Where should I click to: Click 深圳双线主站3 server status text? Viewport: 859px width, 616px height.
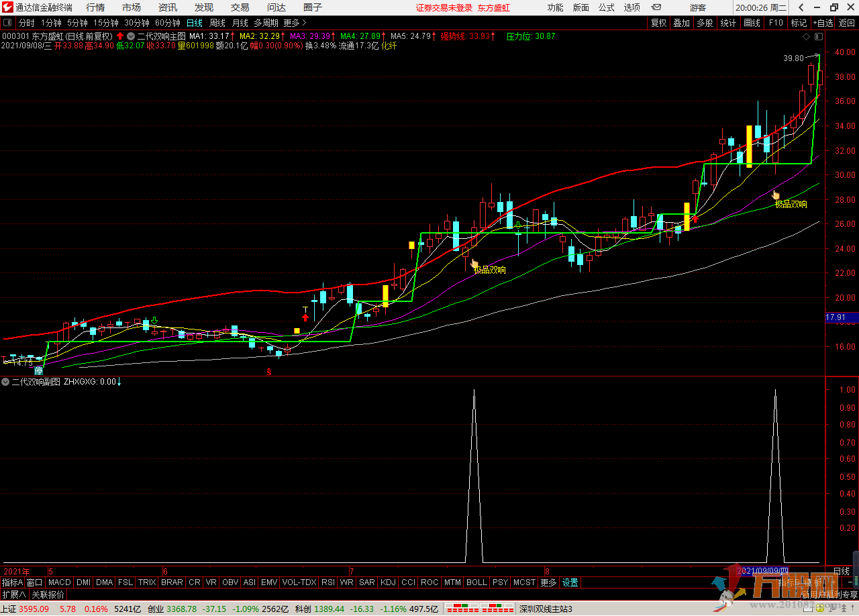[x=545, y=609]
